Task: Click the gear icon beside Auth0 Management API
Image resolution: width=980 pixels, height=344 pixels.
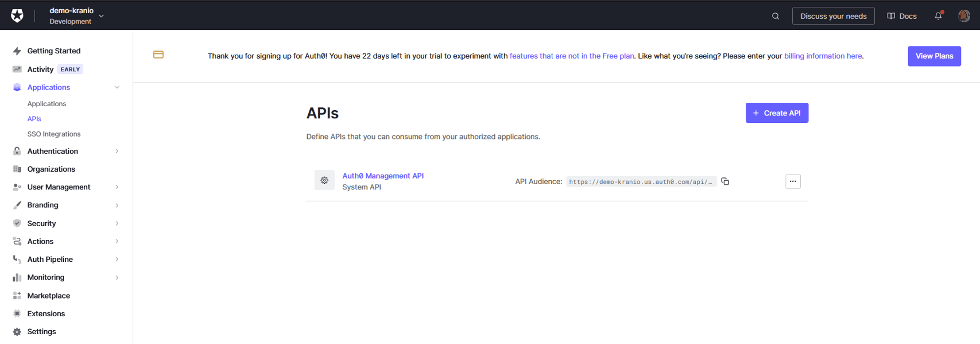Action: [324, 181]
